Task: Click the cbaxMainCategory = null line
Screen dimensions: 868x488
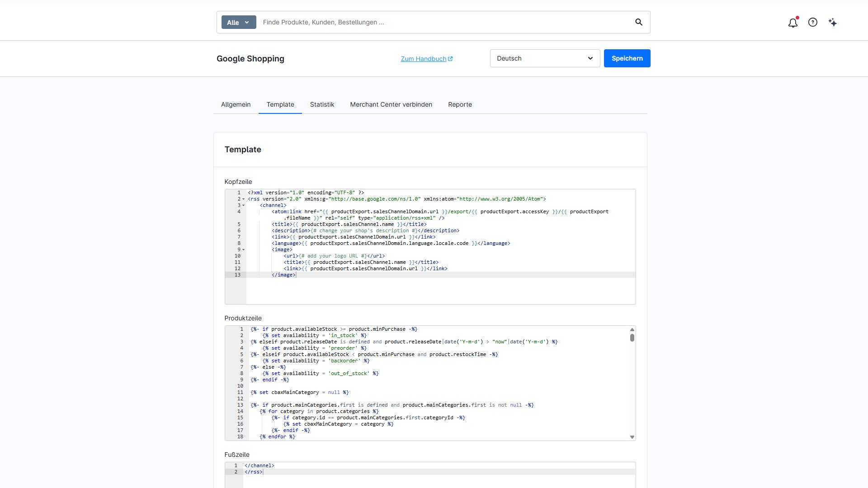Action: 300,393
